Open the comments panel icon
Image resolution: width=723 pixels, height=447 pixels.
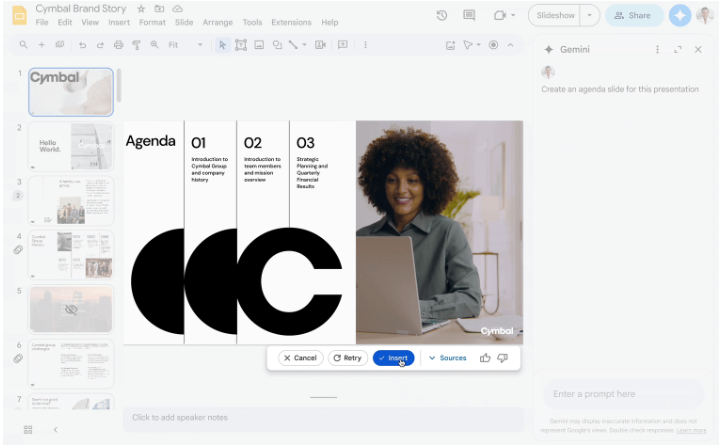pos(469,15)
